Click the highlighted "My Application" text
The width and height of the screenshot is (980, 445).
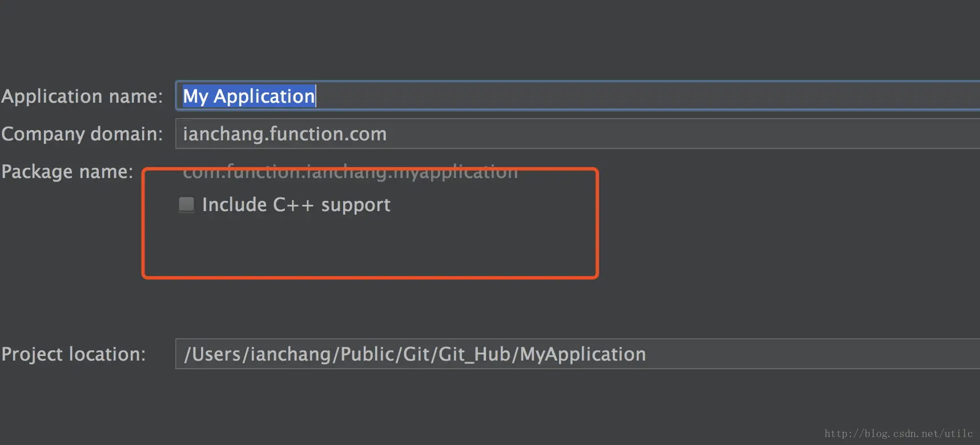(x=249, y=96)
